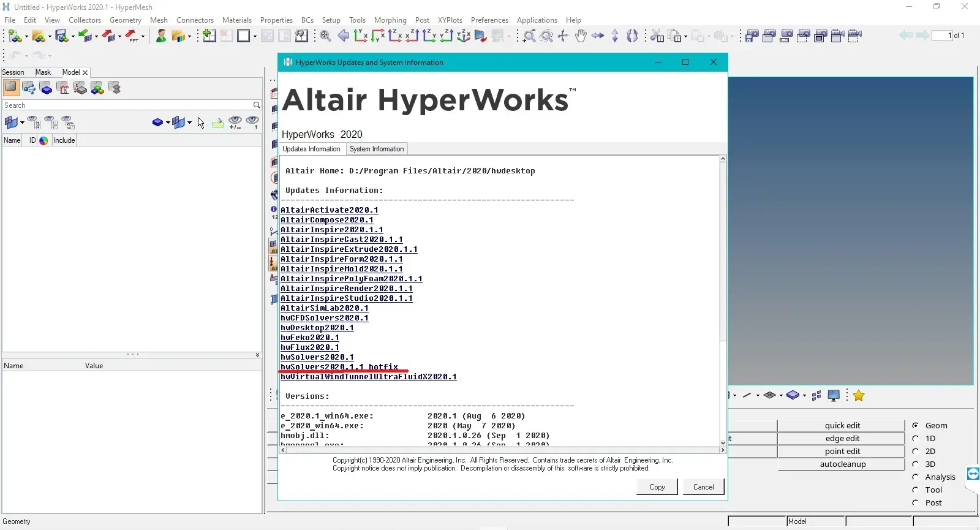Screen dimensions: 980x530
Task: Open the dropdown arrow beside Import icon
Action: click(96, 37)
